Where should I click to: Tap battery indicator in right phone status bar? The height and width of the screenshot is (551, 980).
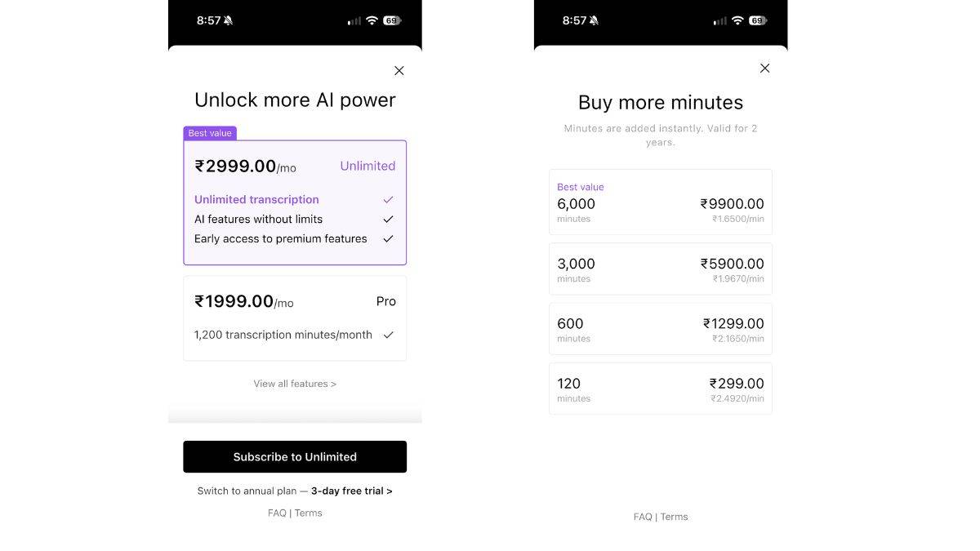(759, 20)
